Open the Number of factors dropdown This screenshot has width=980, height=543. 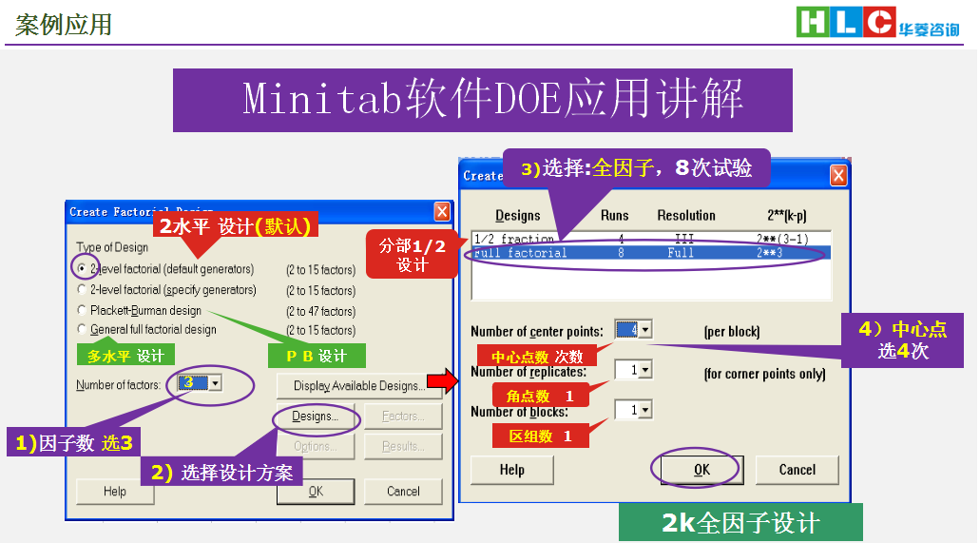click(x=215, y=383)
